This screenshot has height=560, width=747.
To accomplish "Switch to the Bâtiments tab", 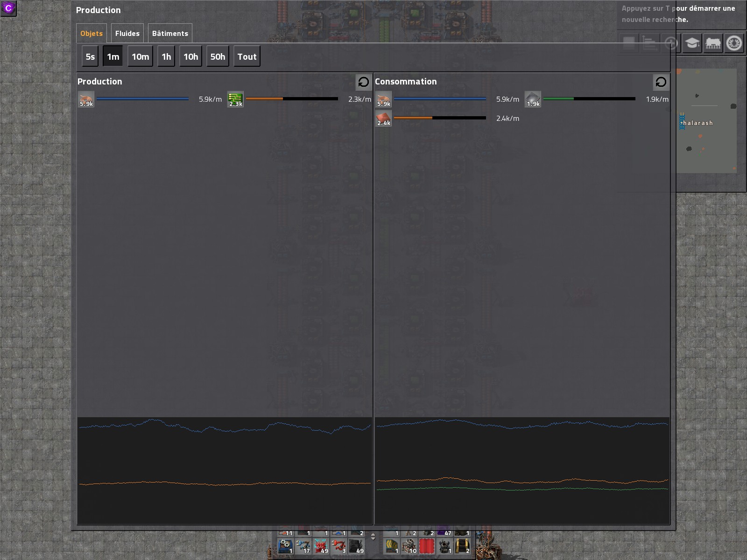I will coord(170,34).
